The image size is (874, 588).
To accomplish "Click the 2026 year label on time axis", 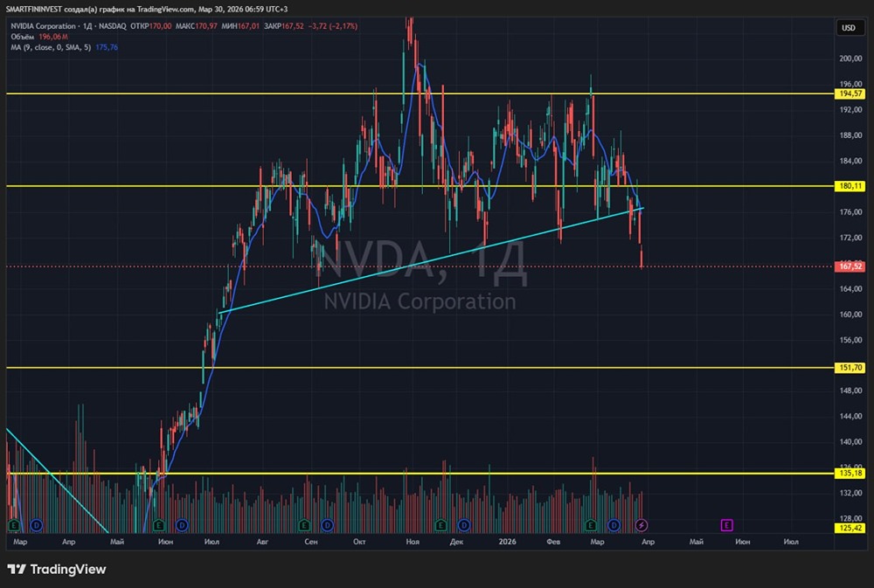I will click(x=507, y=542).
